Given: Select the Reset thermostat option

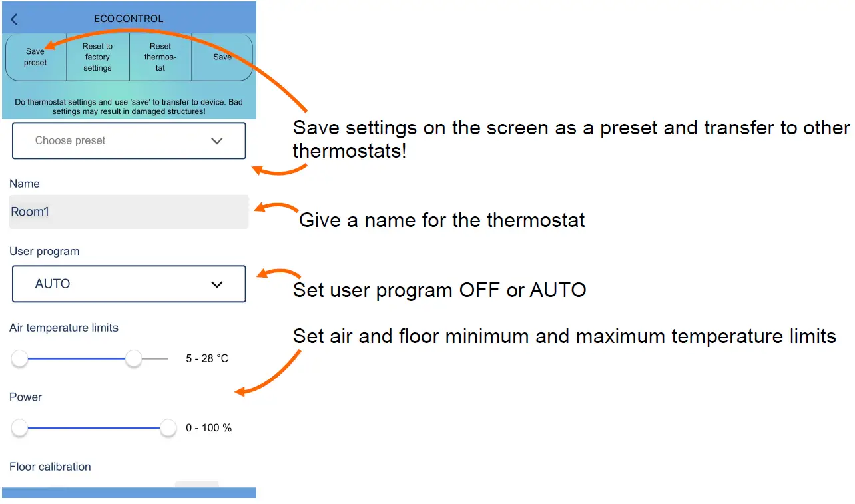Looking at the screenshot, I should pos(160,57).
